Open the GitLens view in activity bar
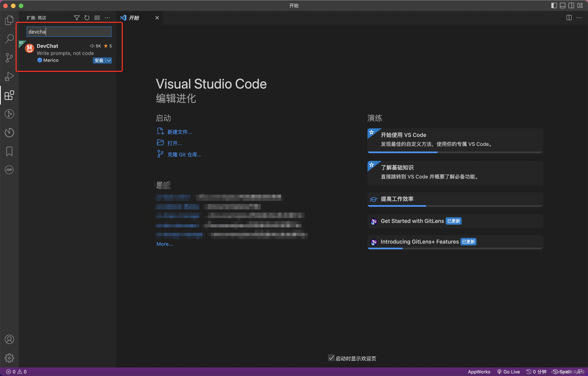Viewport: 588px width, 376px height. pos(9,114)
